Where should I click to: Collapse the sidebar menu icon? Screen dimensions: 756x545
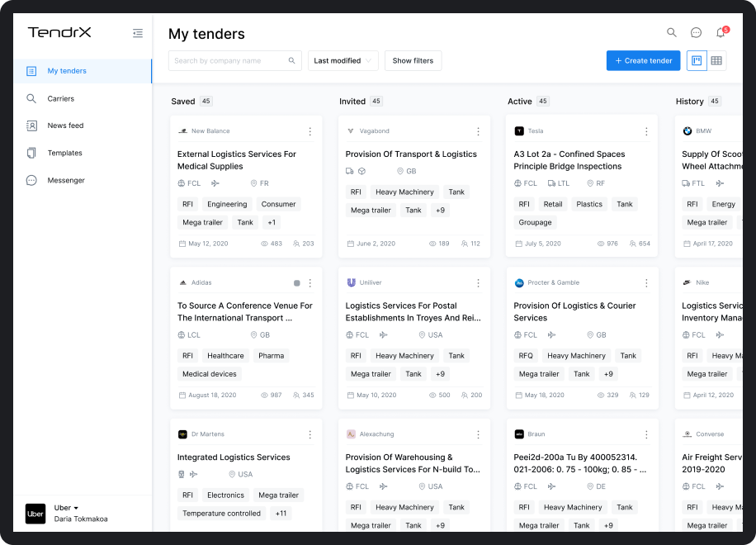[x=138, y=33]
